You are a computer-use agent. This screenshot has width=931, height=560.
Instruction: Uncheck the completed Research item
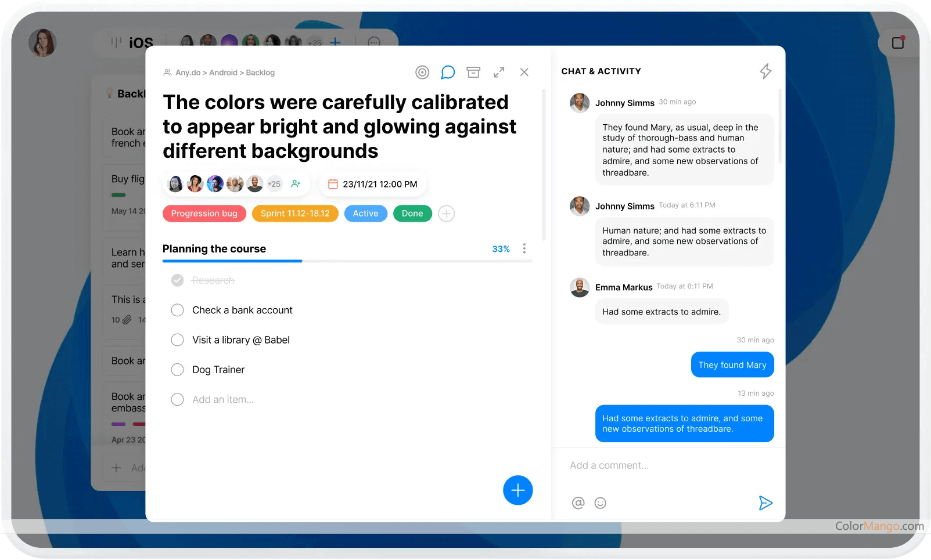[x=177, y=280]
